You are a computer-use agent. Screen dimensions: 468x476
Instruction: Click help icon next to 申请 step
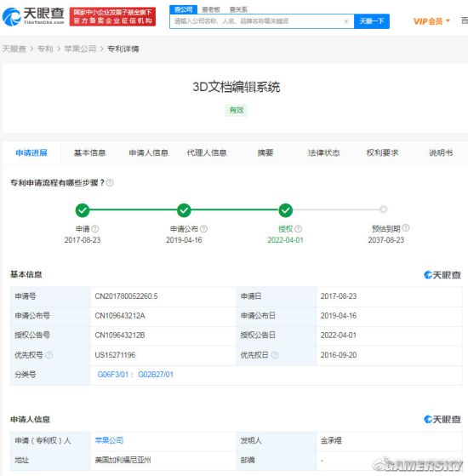click(95, 228)
